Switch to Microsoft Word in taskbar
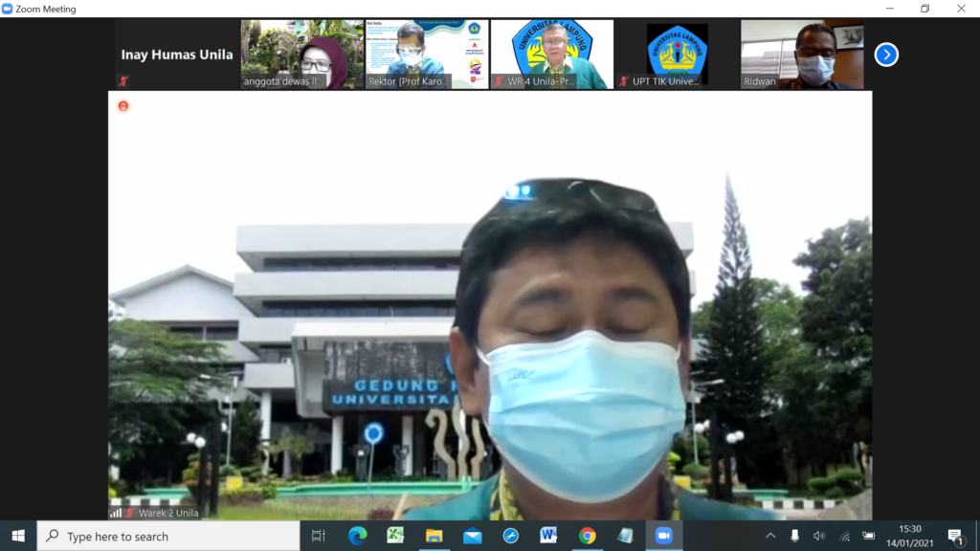This screenshot has height=551, width=980. tap(548, 536)
